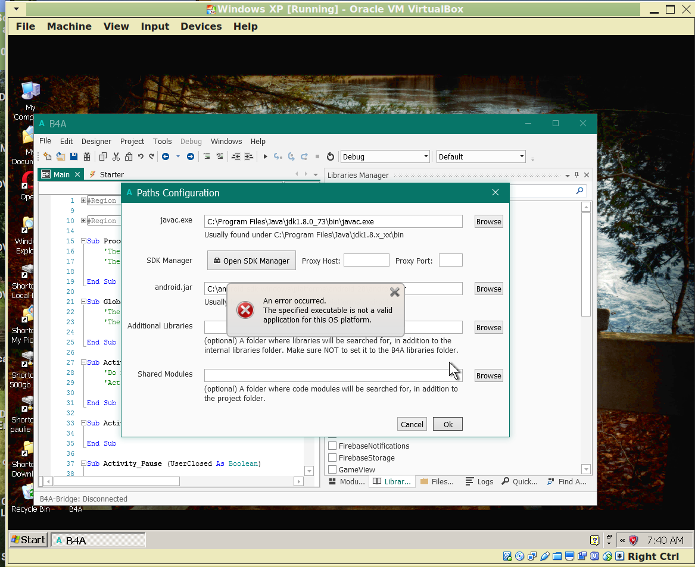Screen dimensions: 695x567
Task: Open the VirtualBox Machine menu
Action: point(69,27)
